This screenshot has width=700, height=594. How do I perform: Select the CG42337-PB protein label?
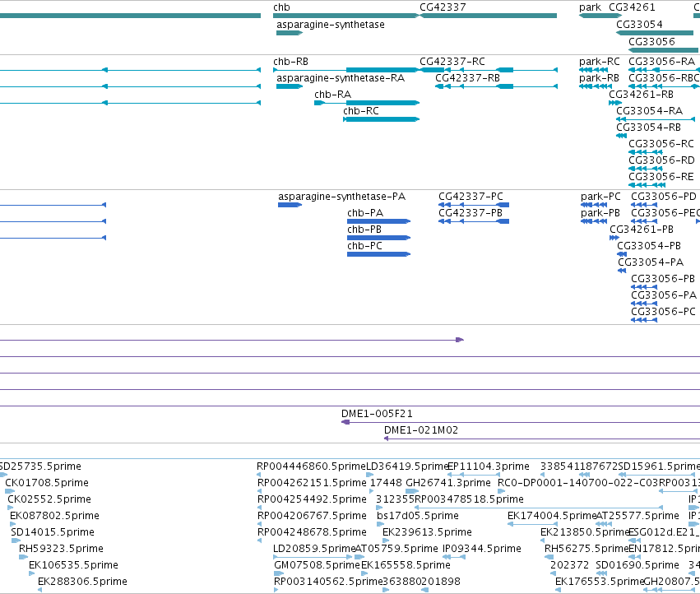(470, 213)
